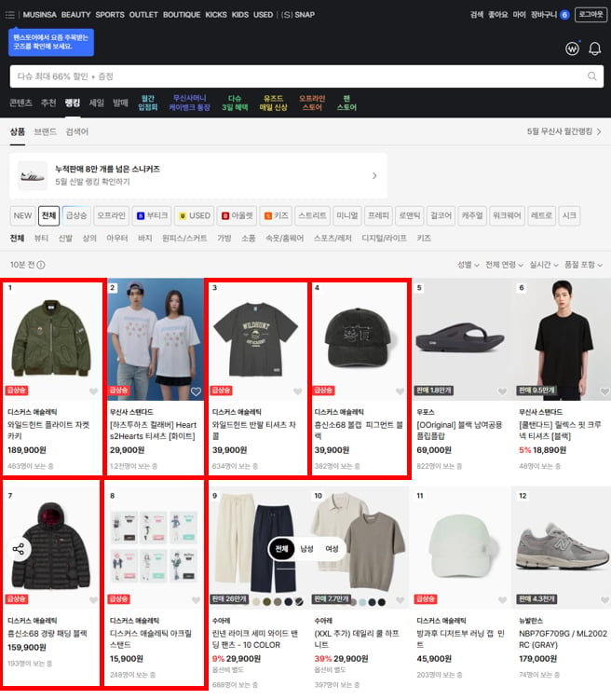This screenshot has width=611, height=700.
Task: Open the 실시간 dropdown
Action: tap(544, 265)
